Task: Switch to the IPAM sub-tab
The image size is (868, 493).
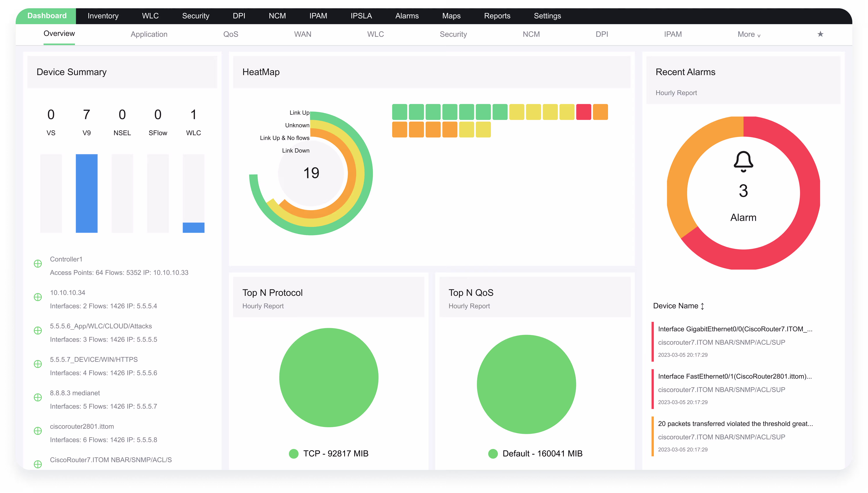Action: tap(673, 34)
